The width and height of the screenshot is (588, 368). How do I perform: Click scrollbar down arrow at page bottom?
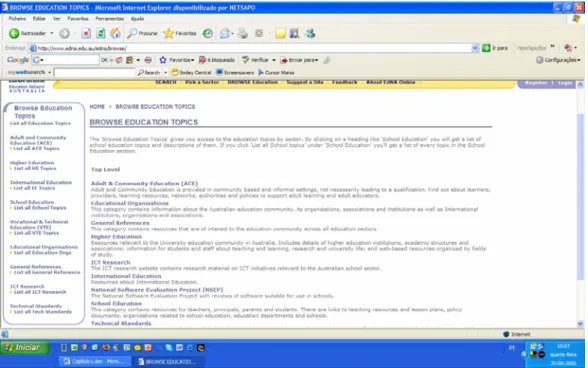[x=580, y=323]
